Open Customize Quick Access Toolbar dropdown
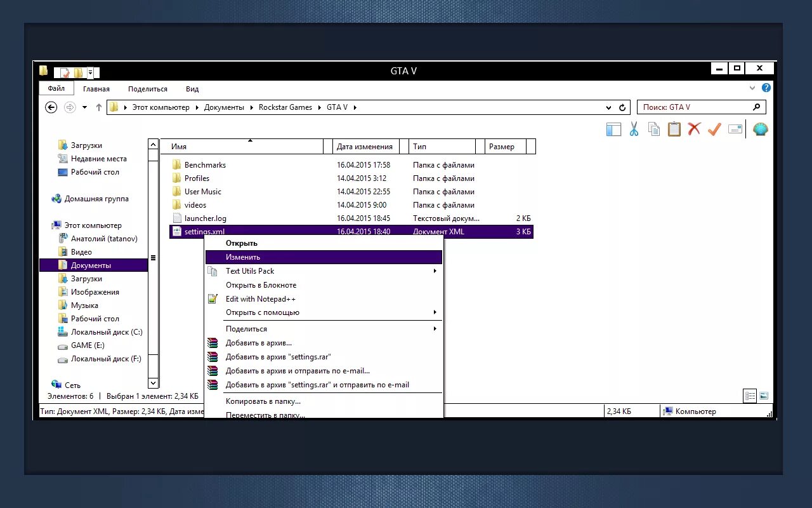 point(91,72)
